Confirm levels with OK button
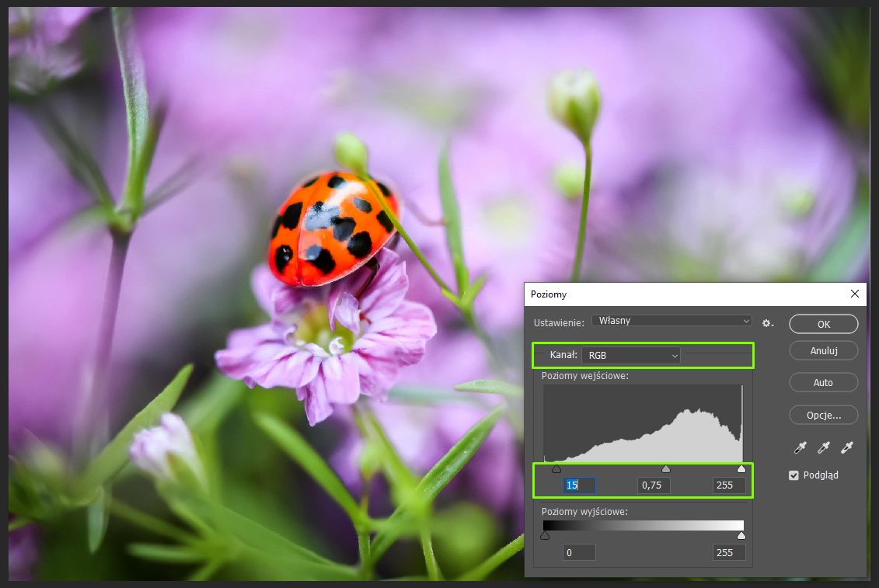Image resolution: width=879 pixels, height=588 pixels. tap(824, 324)
